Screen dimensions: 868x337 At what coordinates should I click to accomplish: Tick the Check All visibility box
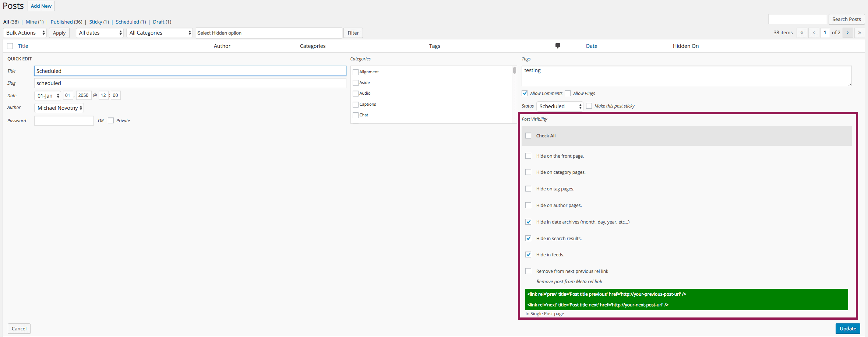pyautogui.click(x=528, y=136)
